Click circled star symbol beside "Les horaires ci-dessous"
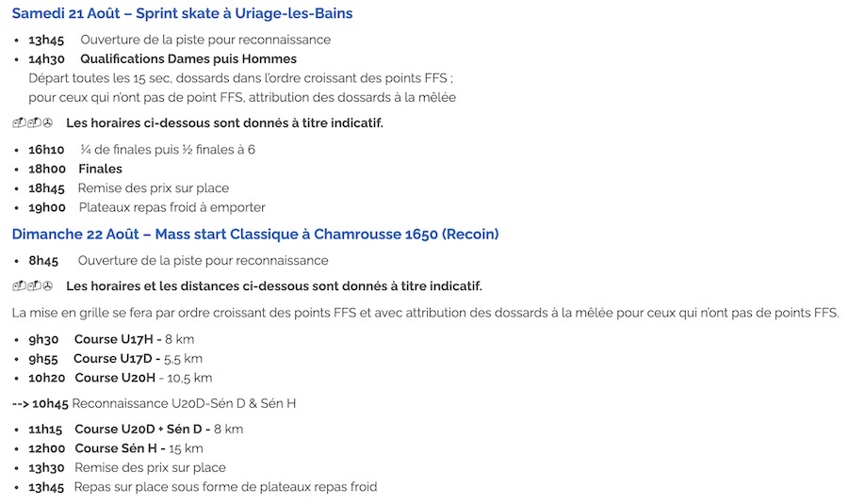This screenshot has height=504, width=848. point(48,123)
